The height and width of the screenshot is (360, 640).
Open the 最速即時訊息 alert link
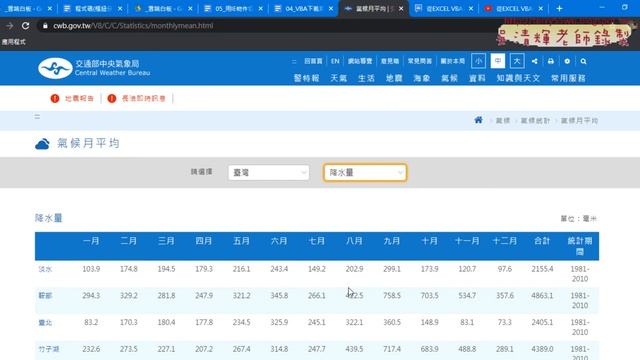(144, 98)
